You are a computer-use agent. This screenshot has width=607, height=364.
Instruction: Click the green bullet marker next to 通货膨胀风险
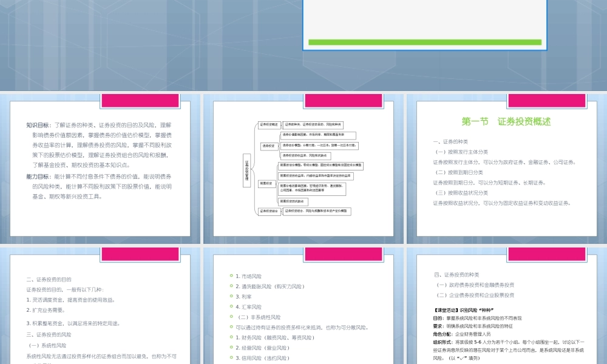tap(231, 286)
